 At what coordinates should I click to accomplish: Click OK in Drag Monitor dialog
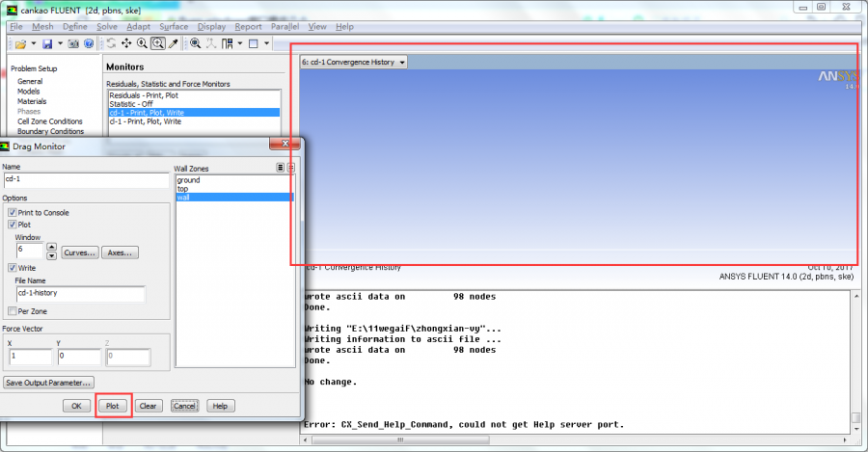76,406
